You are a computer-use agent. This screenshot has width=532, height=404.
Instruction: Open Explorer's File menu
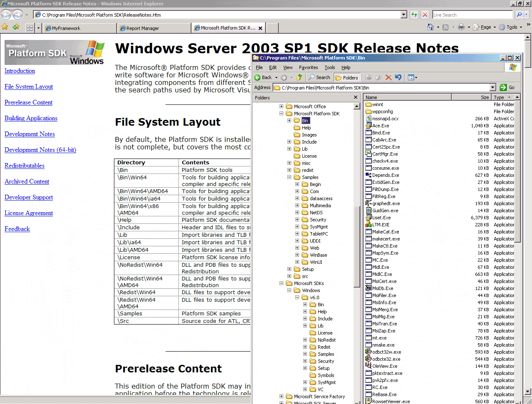click(x=259, y=67)
